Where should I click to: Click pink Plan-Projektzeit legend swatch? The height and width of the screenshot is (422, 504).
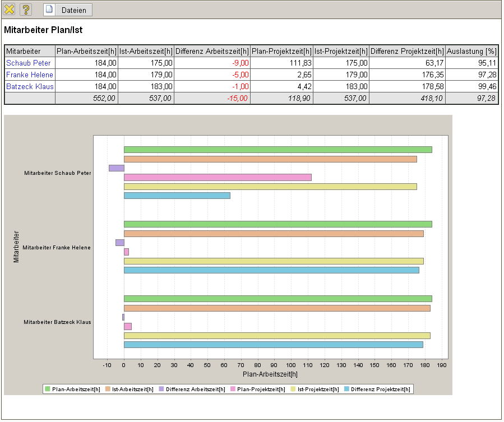point(233,389)
